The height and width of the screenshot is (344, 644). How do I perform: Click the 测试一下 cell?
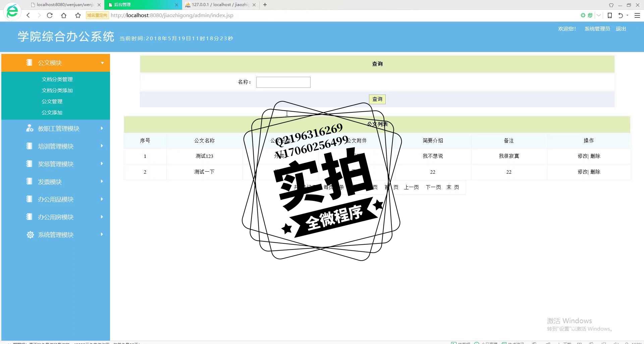point(204,172)
